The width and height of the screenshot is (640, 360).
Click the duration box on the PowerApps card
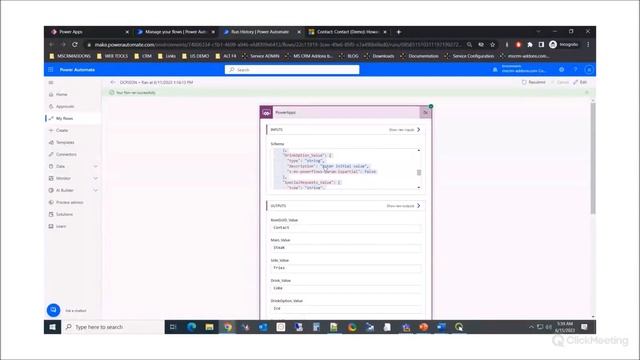(x=425, y=112)
